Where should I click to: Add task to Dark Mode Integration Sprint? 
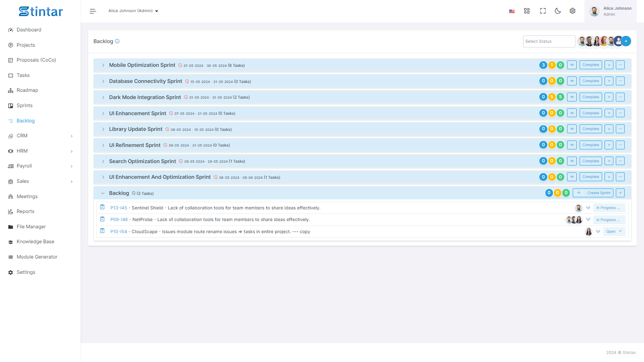[609, 97]
